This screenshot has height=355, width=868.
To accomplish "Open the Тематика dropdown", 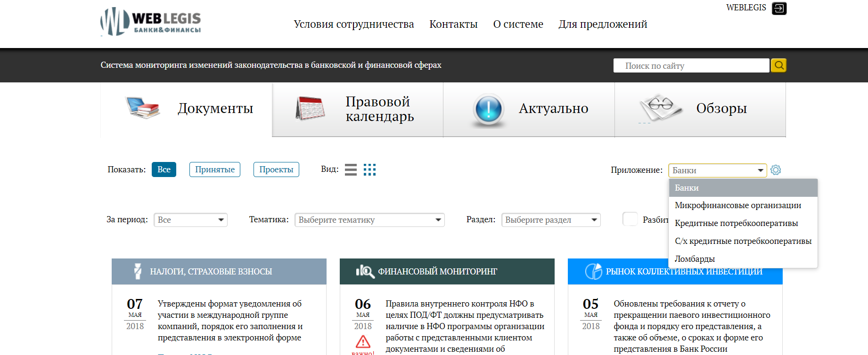I will [x=369, y=220].
